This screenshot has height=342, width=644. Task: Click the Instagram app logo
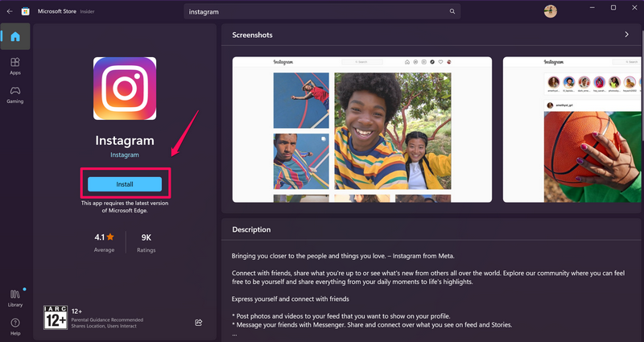tap(125, 88)
